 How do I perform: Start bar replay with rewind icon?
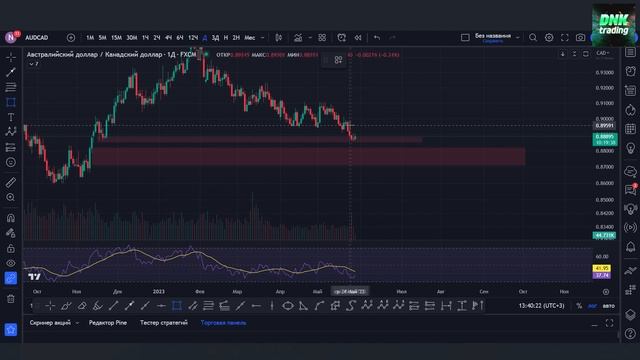pyautogui.click(x=358, y=38)
